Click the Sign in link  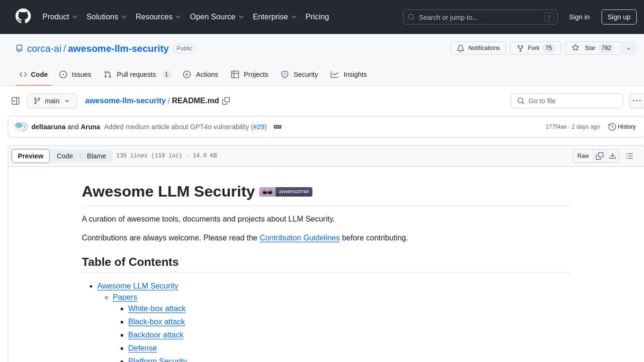pos(579,17)
